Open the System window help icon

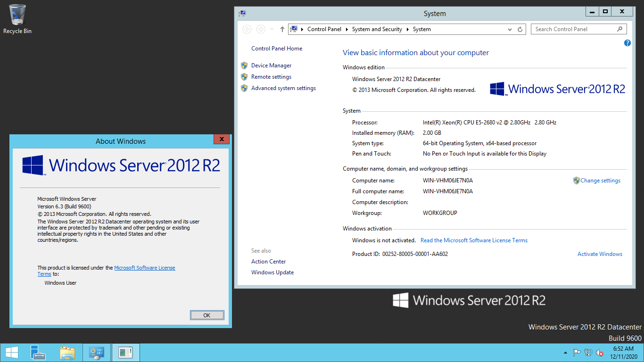(x=627, y=43)
